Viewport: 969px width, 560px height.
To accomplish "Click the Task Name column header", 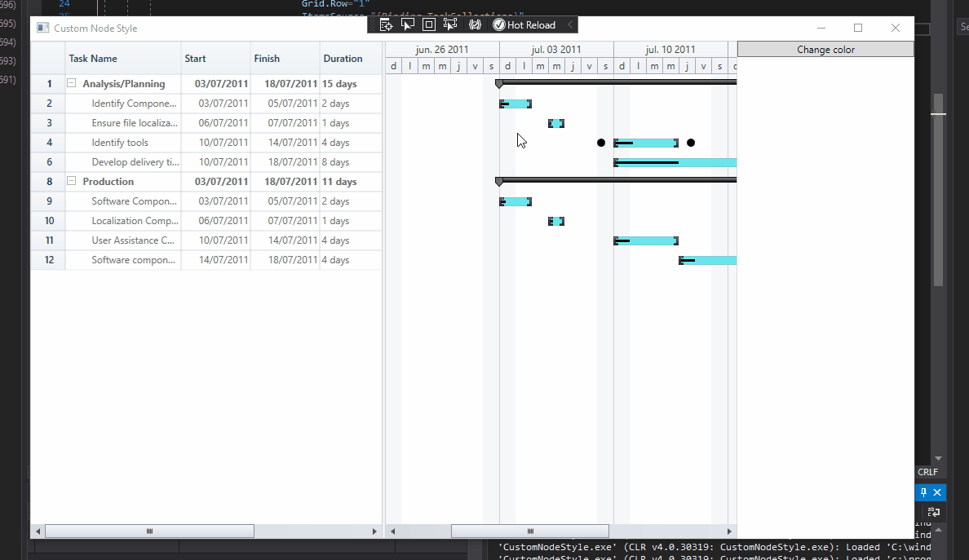I will click(122, 59).
